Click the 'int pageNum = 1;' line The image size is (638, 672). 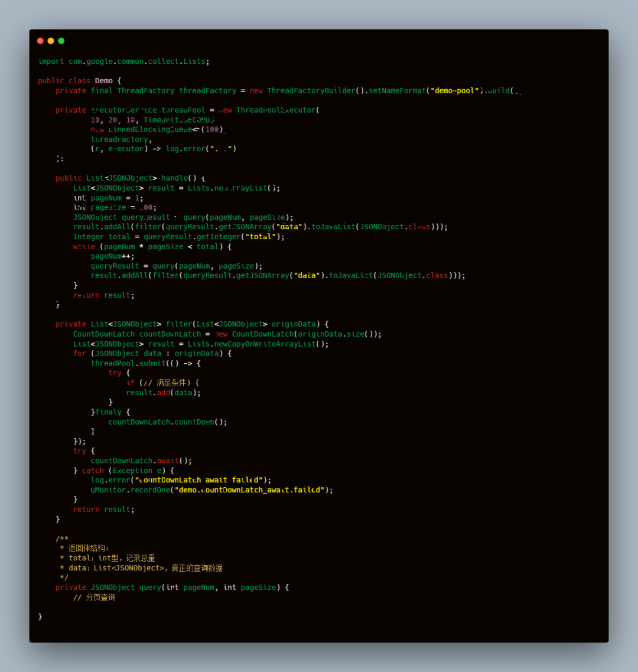coord(108,198)
